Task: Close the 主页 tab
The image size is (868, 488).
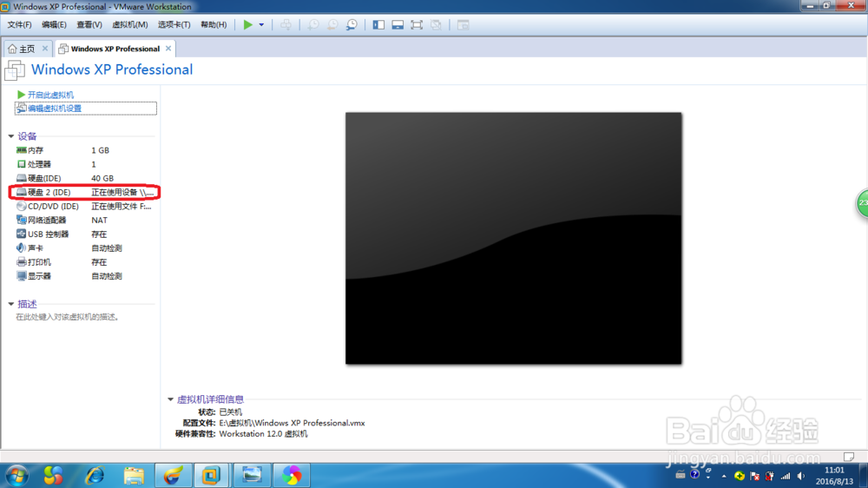Action: (x=45, y=48)
